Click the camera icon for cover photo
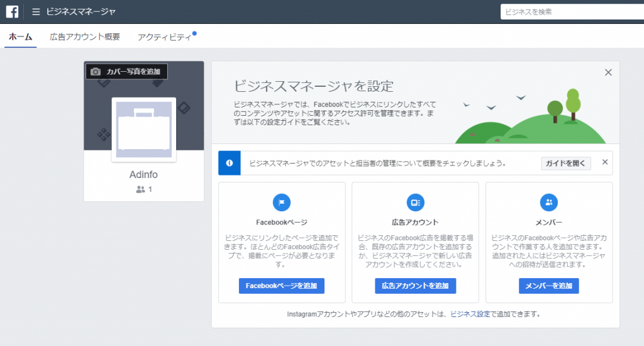Image resolution: width=644 pixels, height=346 pixels. point(96,72)
